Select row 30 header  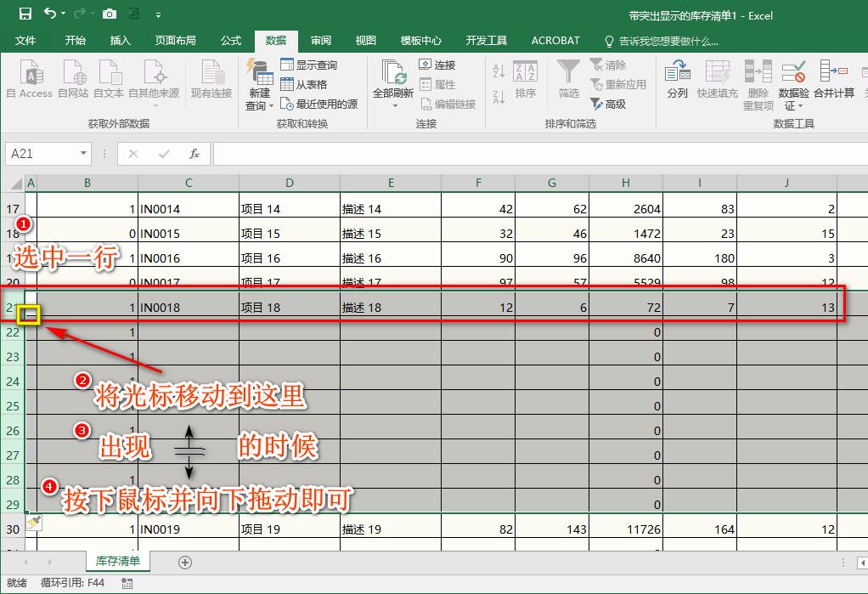[13, 529]
